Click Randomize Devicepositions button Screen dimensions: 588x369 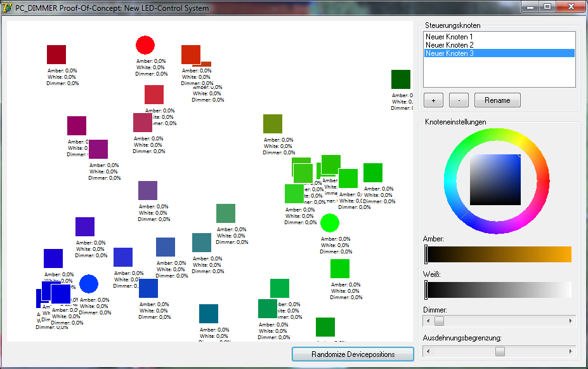tap(353, 354)
